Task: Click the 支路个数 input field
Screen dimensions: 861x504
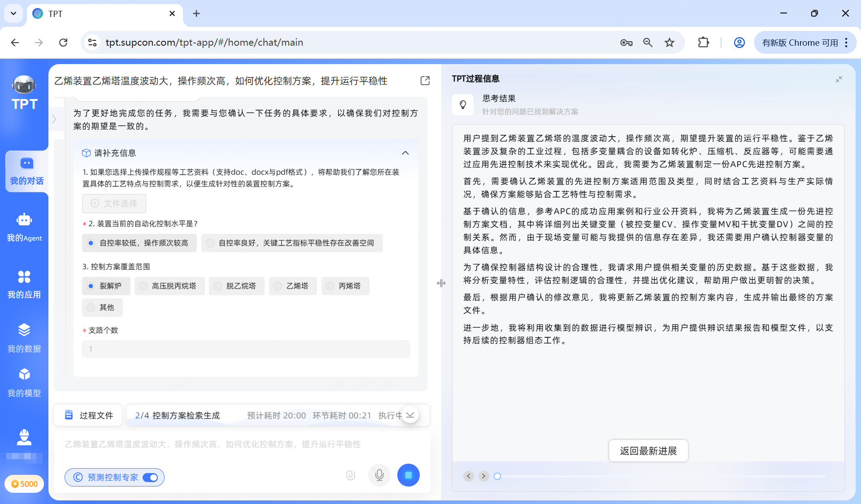Action: click(245, 349)
